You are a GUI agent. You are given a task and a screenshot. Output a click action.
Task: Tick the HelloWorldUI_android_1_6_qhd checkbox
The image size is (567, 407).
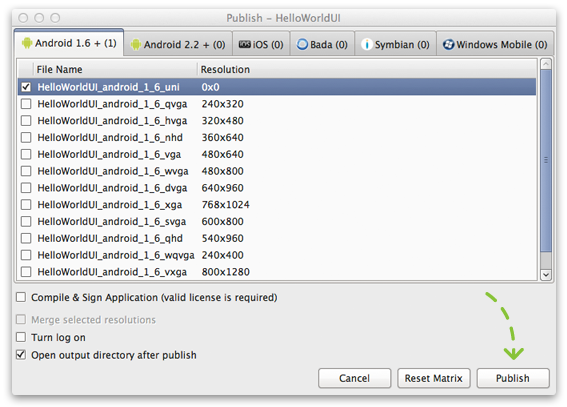[26, 238]
